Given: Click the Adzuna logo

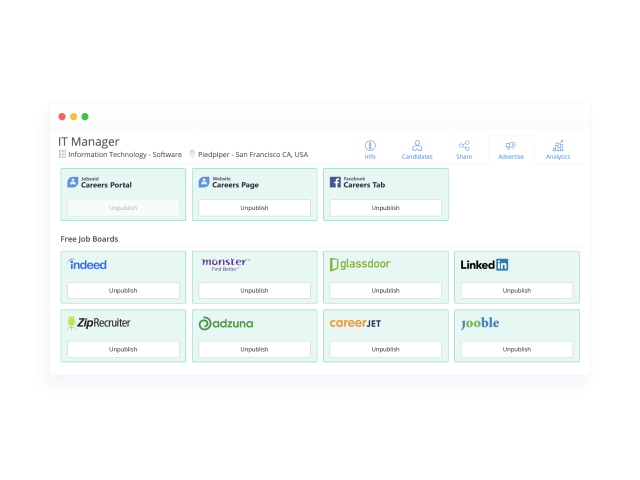Looking at the screenshot, I should (x=226, y=323).
